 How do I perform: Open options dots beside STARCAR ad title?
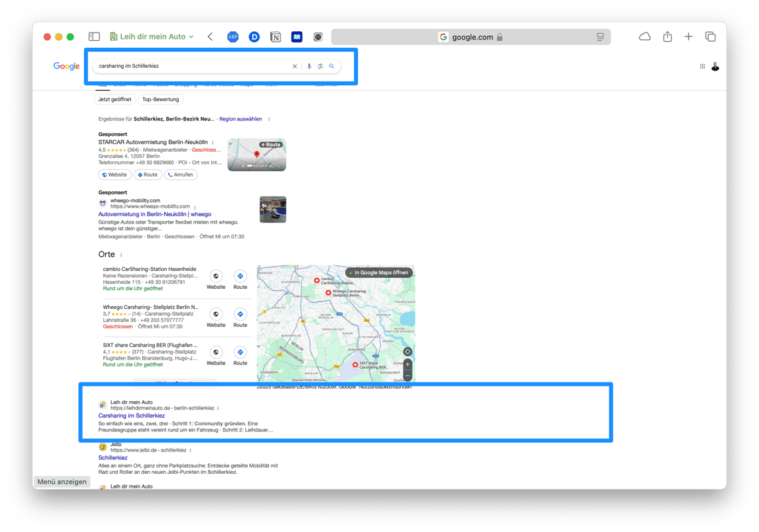213,142
